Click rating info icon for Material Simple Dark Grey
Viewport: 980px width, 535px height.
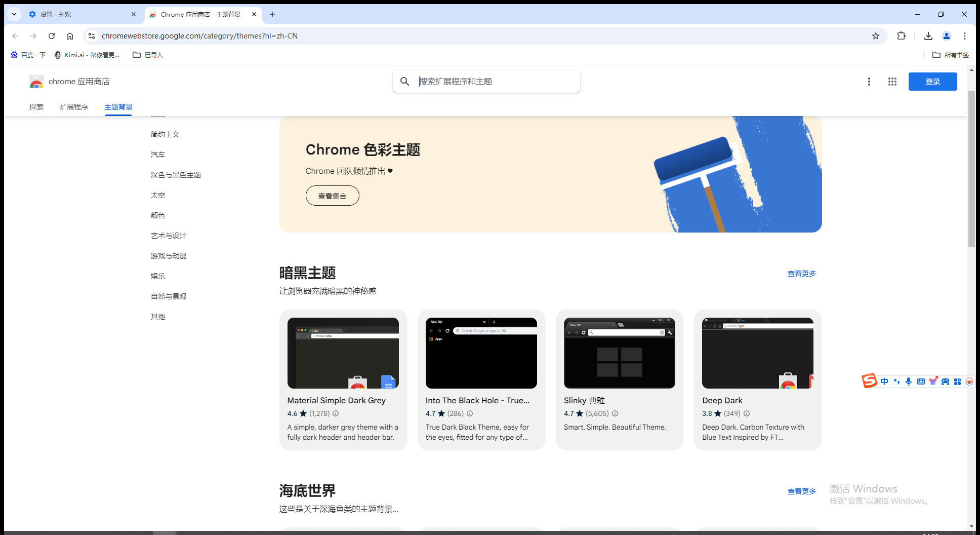(336, 413)
